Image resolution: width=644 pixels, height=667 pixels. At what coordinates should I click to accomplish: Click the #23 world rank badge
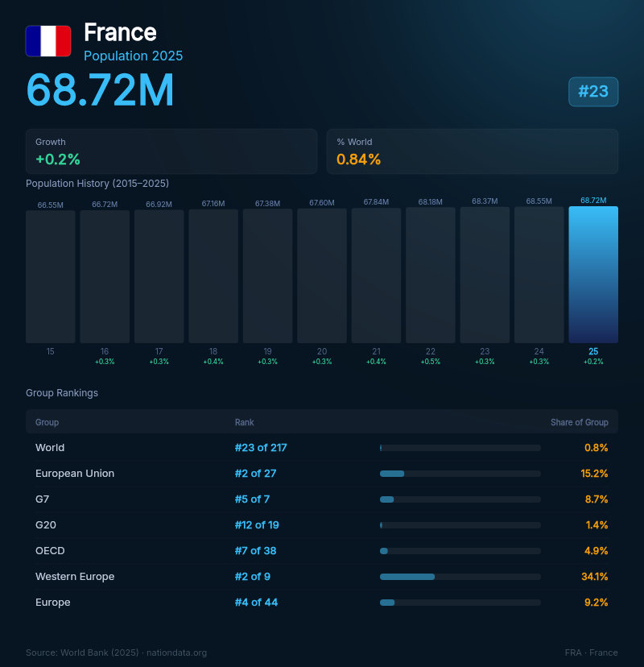(x=593, y=92)
